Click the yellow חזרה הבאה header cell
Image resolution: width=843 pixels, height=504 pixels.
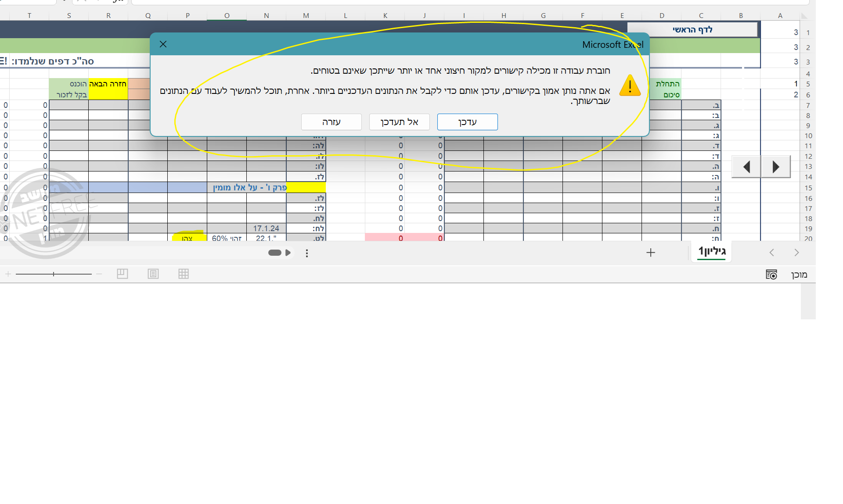click(x=108, y=84)
